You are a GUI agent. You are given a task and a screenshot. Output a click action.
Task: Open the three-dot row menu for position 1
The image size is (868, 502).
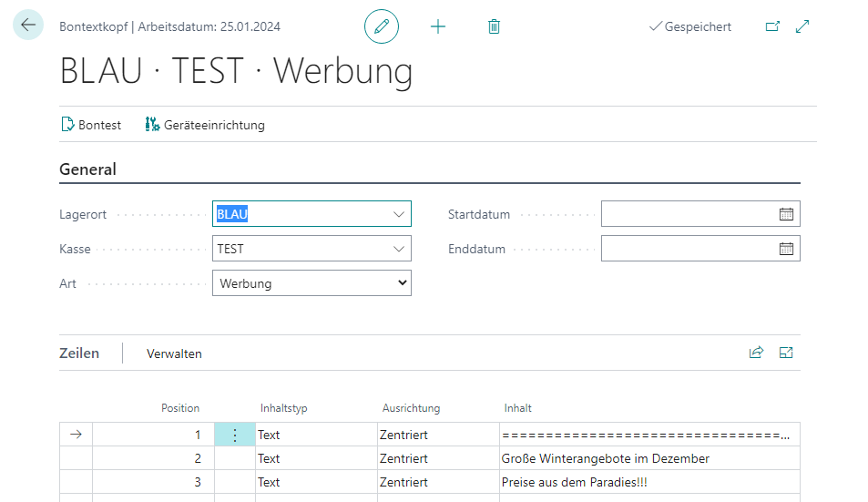click(x=235, y=435)
